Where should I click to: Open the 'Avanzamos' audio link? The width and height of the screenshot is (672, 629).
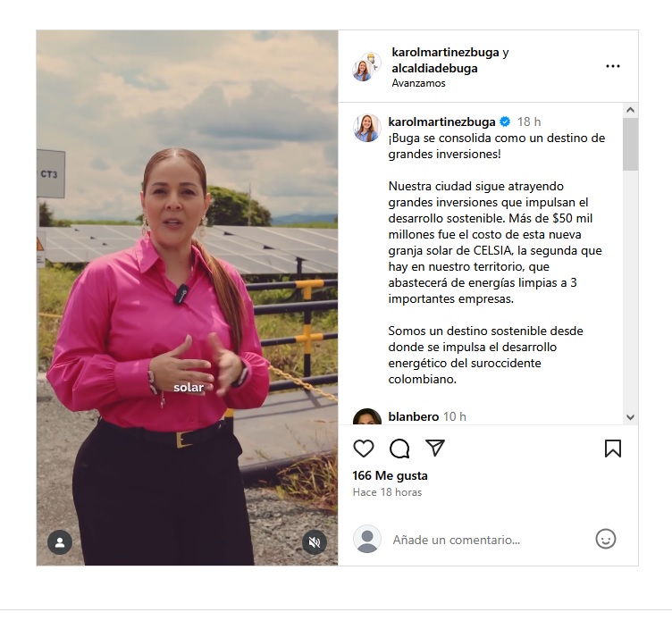tap(418, 83)
